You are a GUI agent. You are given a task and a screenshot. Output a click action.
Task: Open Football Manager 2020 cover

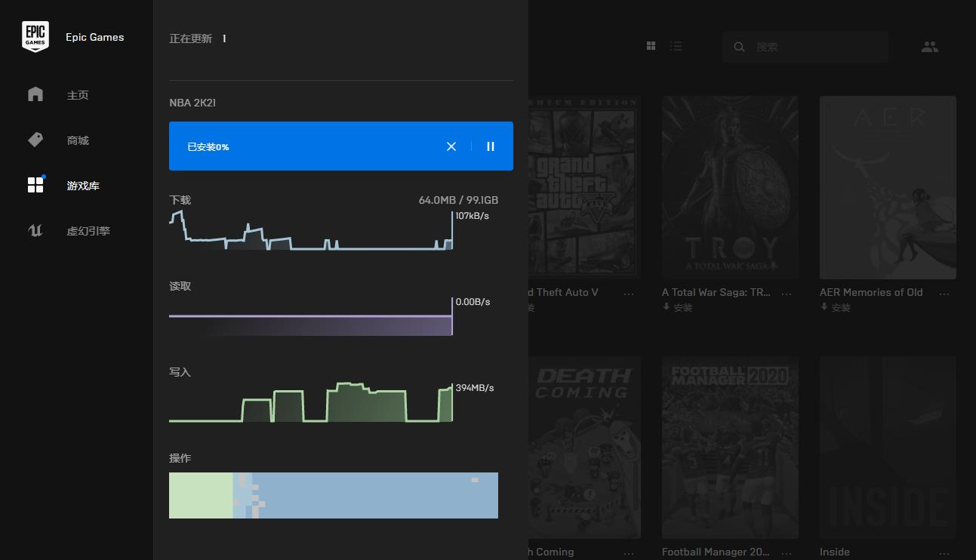730,448
